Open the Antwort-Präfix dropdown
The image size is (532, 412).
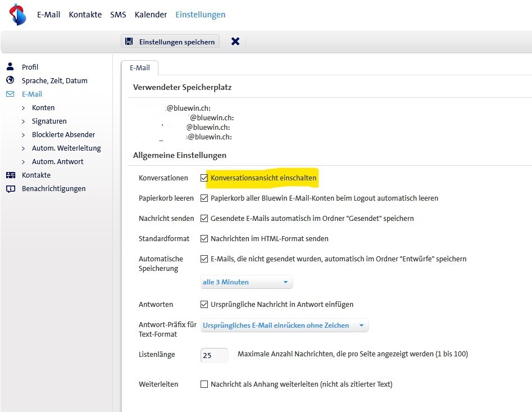pos(284,325)
